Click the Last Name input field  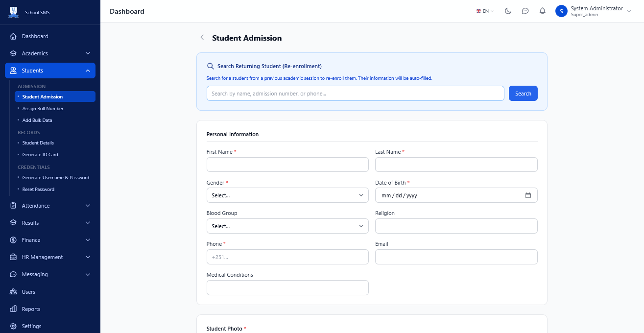[456, 165]
